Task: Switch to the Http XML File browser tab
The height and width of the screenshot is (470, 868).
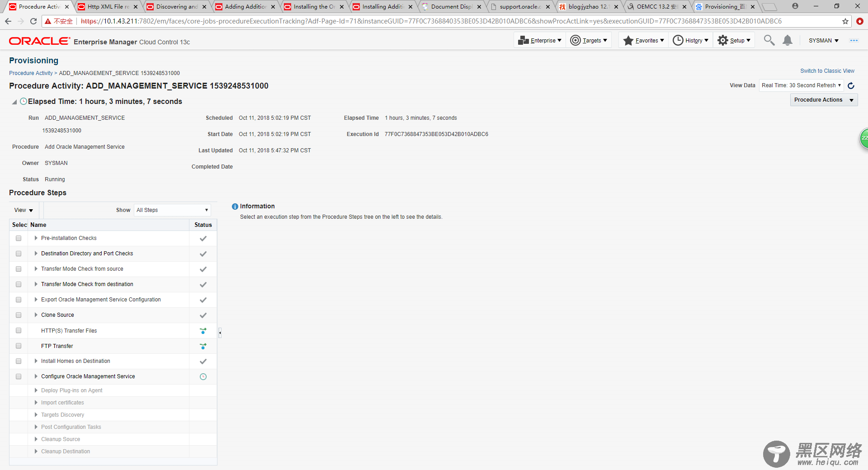Action: tap(108, 7)
